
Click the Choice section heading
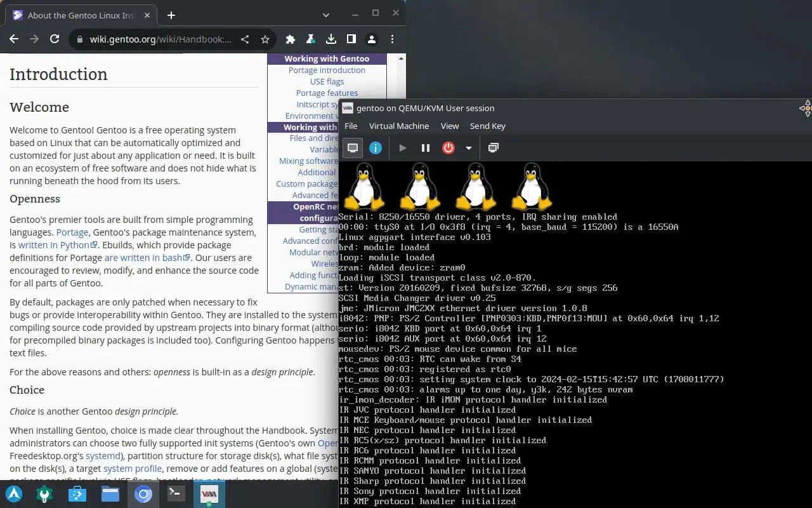[x=27, y=390]
